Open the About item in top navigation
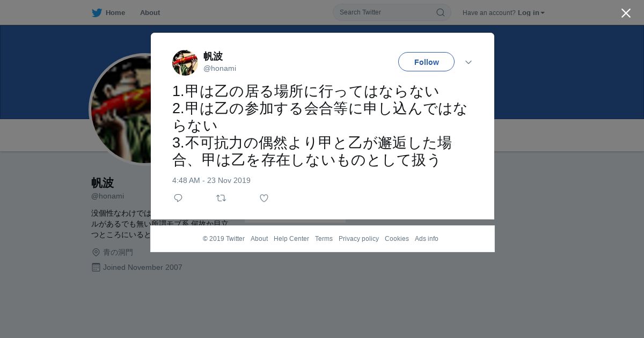The image size is (644, 338). point(150,13)
